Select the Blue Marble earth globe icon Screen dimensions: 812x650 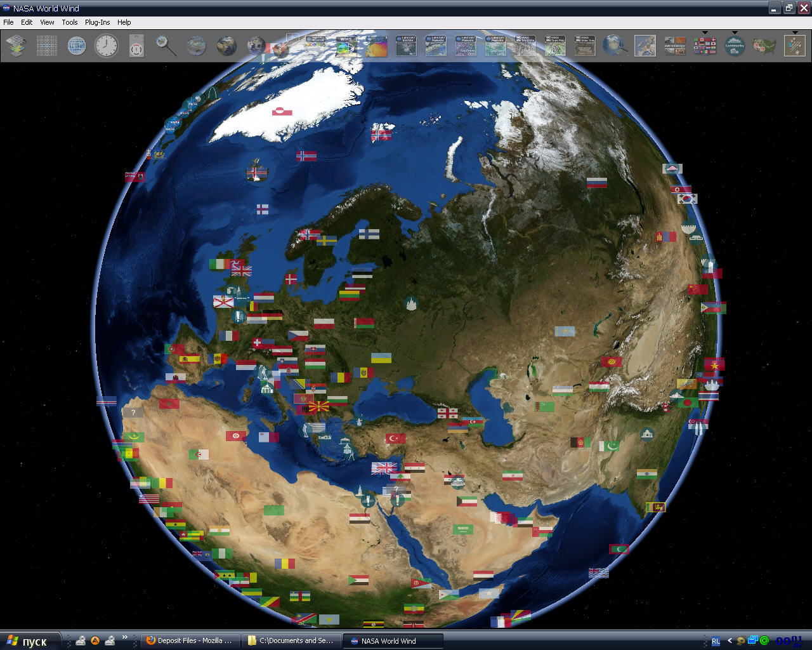click(x=226, y=46)
